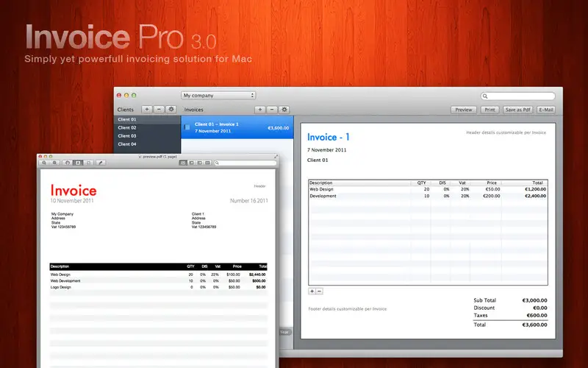Select Client 03 in the clients list
The image size is (588, 368).
click(x=147, y=136)
